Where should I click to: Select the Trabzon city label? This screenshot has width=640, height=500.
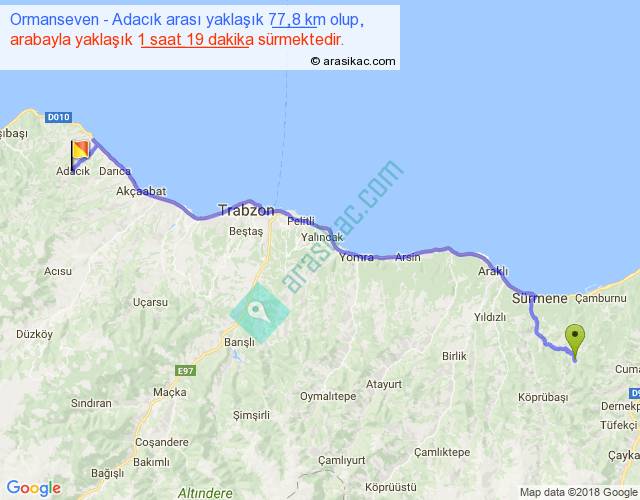coord(246,210)
